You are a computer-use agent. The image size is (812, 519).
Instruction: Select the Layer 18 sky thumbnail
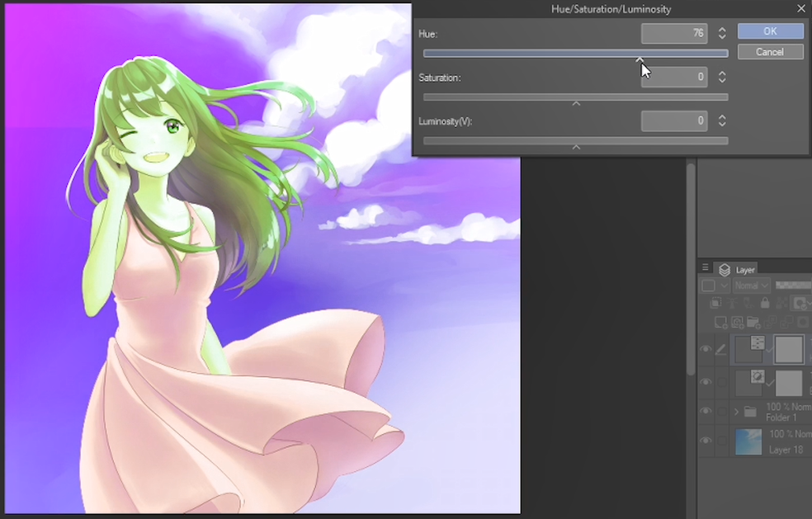click(749, 441)
